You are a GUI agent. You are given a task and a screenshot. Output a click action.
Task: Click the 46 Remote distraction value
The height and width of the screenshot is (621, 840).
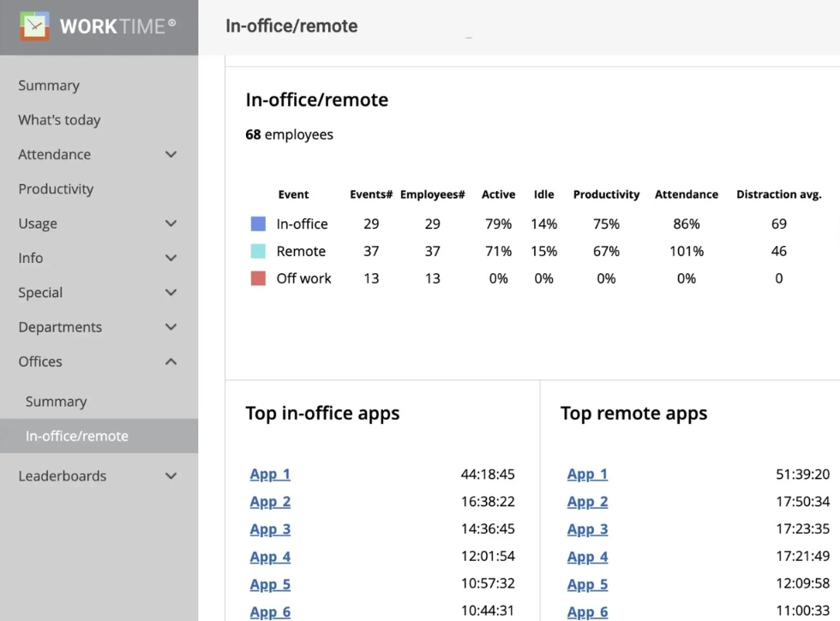tap(779, 251)
